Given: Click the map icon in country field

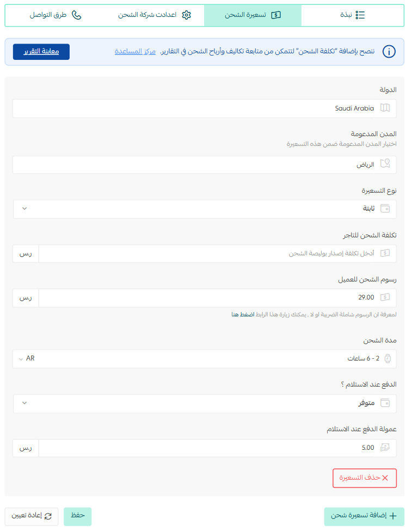Looking at the screenshot, I should tap(385, 108).
